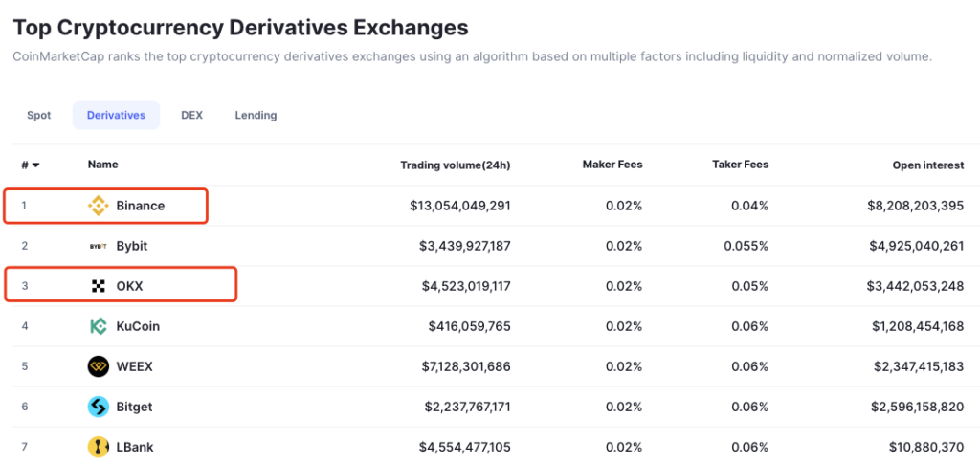Open the OKX exchange link
This screenshot has width=980, height=463.
pyautogui.click(x=130, y=286)
